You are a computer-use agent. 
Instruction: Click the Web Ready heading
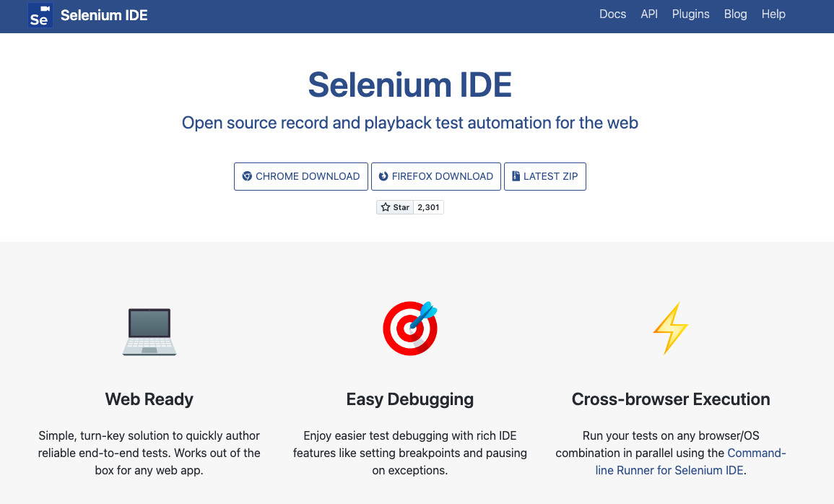point(149,399)
